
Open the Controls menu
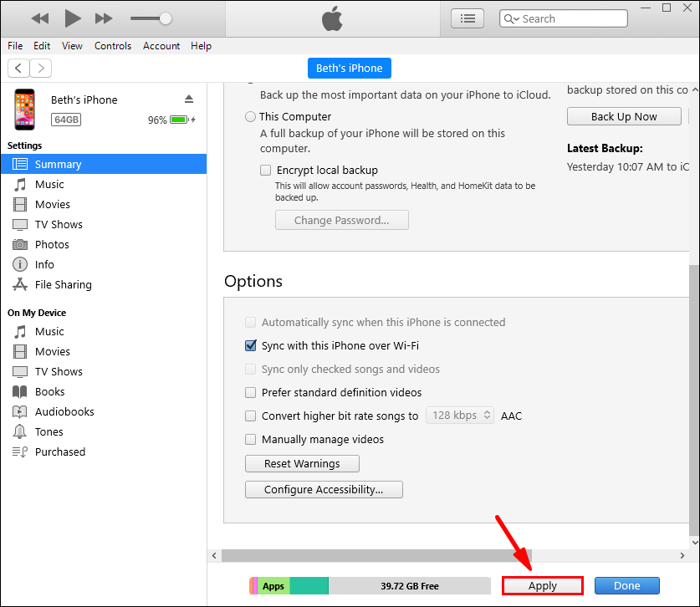coord(113,46)
